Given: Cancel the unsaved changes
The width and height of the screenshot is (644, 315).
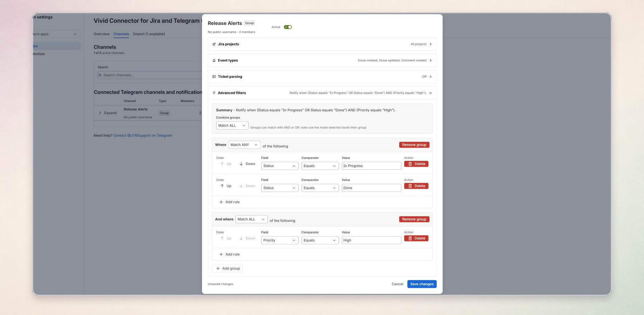Looking at the screenshot, I should (x=397, y=284).
